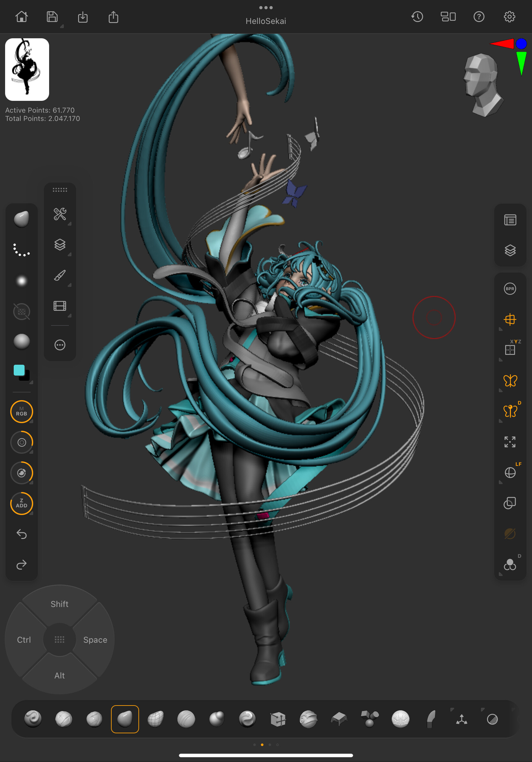The height and width of the screenshot is (762, 532).
Task: Open the settings gear
Action: coord(509,17)
